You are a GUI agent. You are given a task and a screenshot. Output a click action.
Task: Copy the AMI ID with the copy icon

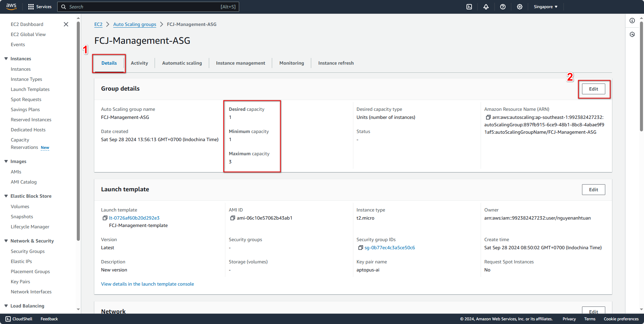click(232, 218)
